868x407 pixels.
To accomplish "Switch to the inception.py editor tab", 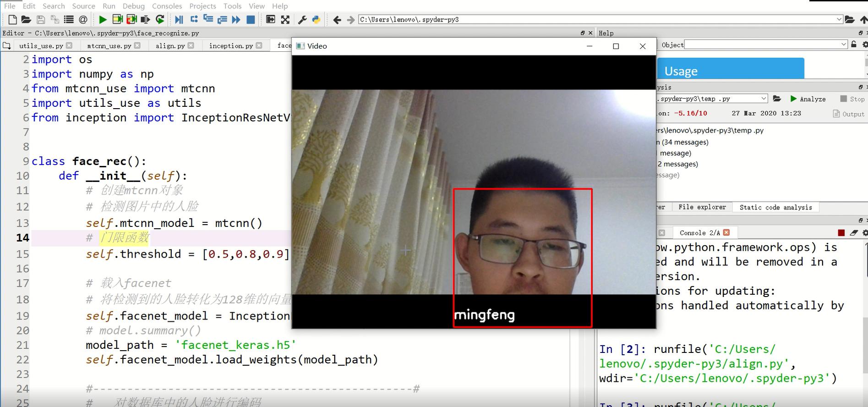I will coord(231,46).
